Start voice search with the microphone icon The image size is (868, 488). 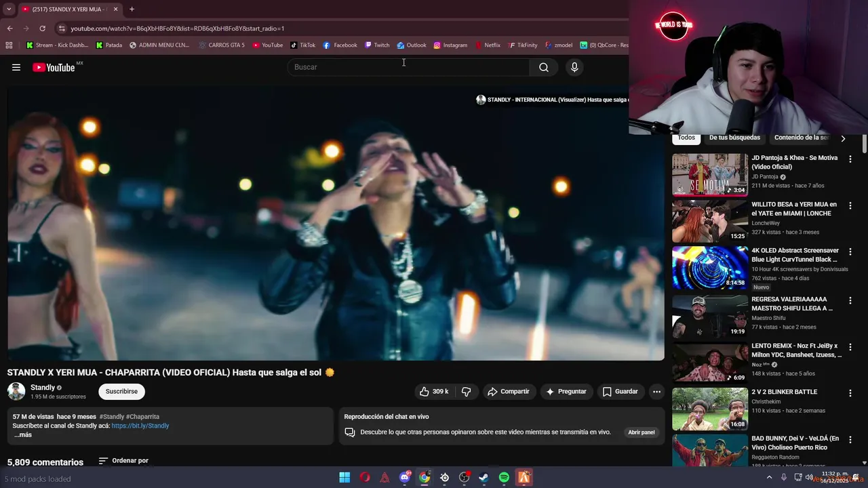click(574, 67)
